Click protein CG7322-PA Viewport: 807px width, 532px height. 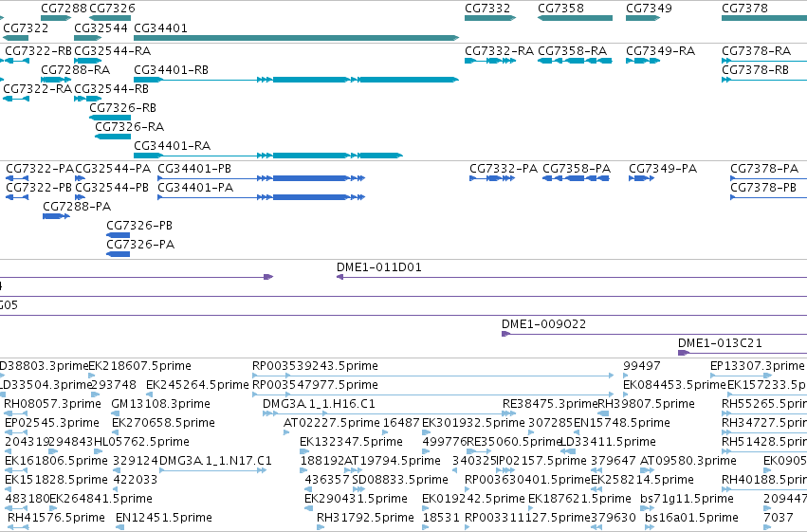(40, 169)
